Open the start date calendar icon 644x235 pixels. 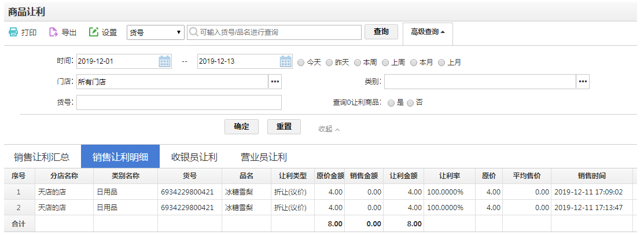point(164,61)
